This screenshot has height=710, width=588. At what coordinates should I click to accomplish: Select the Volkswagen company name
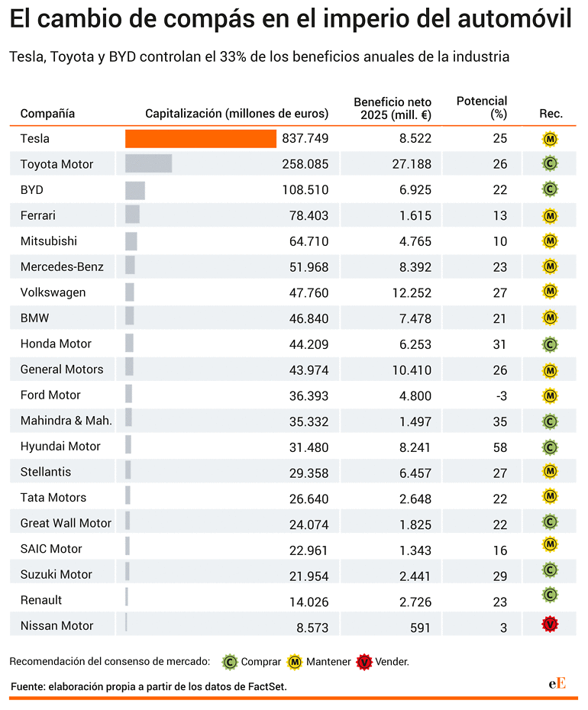(53, 292)
